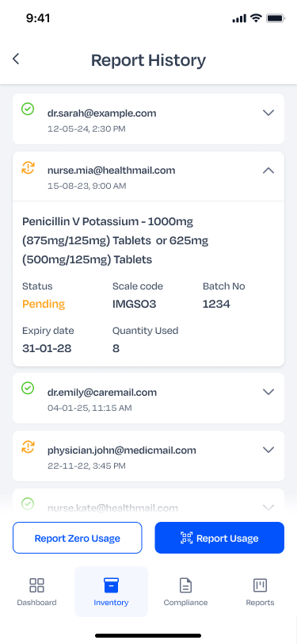Image resolution: width=297 pixels, height=644 pixels.
Task: Go back using the header arrow
Action: tap(16, 59)
